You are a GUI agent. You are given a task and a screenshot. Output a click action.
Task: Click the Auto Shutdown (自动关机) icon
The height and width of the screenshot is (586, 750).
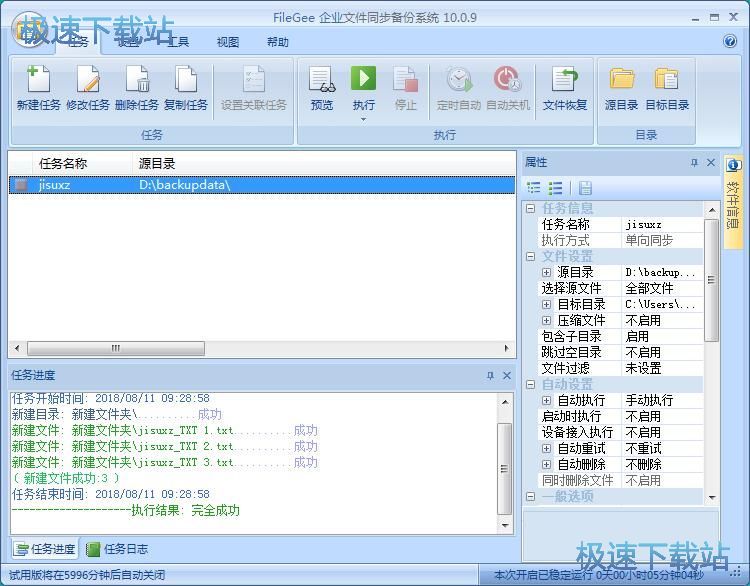(507, 79)
